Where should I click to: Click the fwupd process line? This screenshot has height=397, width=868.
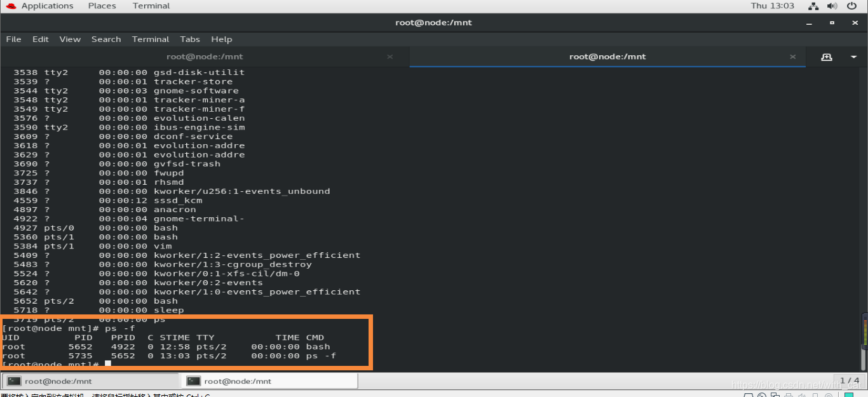coord(98,173)
